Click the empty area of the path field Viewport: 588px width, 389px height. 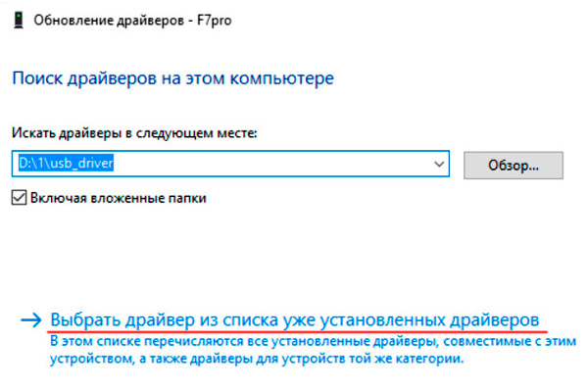pos(271,164)
